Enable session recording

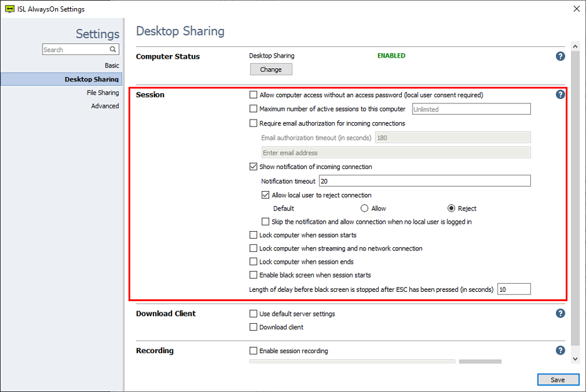(x=254, y=351)
